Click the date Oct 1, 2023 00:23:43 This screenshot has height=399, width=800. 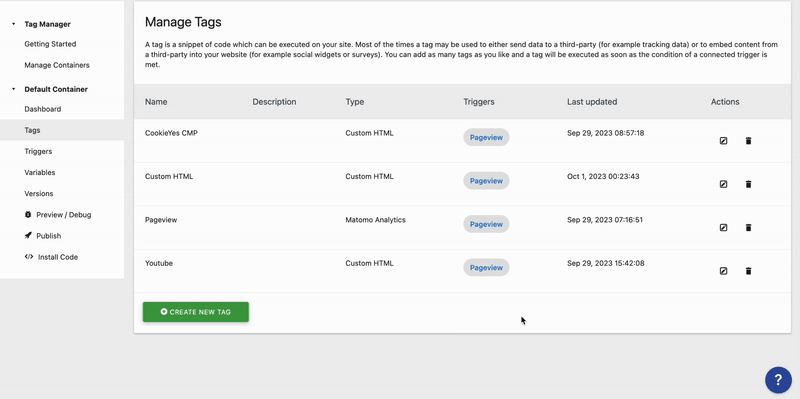(603, 177)
